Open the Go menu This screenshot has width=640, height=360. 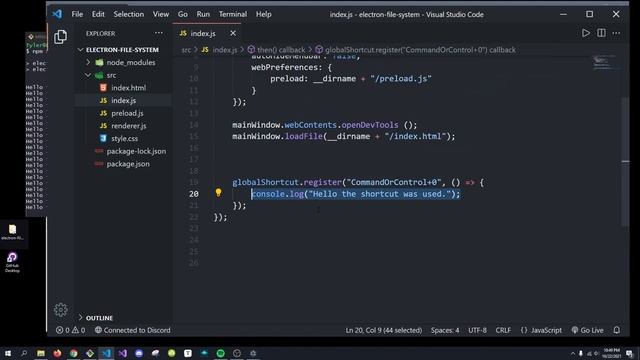pyautogui.click(x=182, y=14)
